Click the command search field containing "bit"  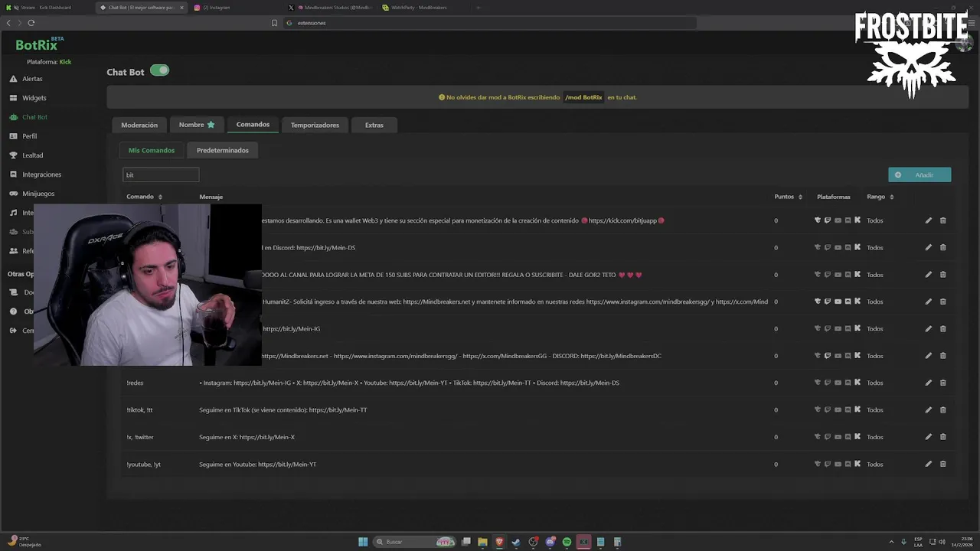coord(161,175)
